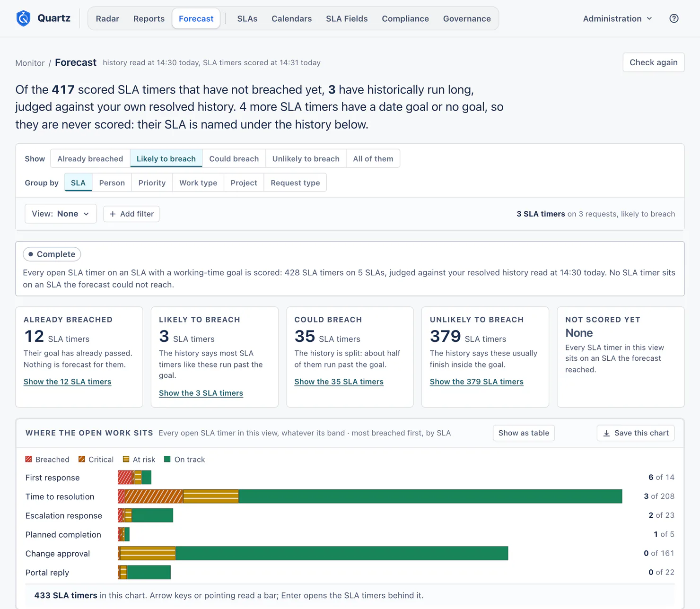Image resolution: width=700 pixels, height=609 pixels.
Task: Open Show the 35 SLA timers link
Action: point(339,382)
